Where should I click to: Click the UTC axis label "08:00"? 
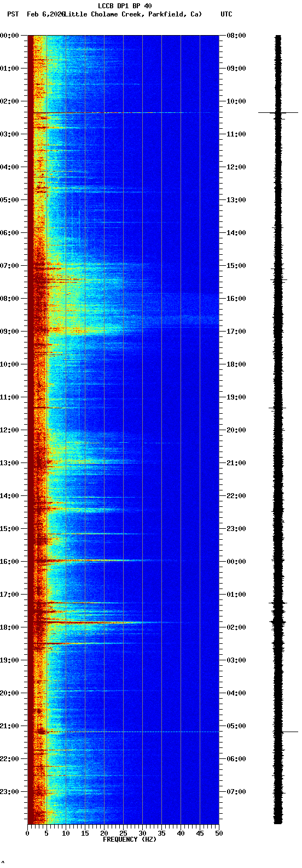coord(236,36)
